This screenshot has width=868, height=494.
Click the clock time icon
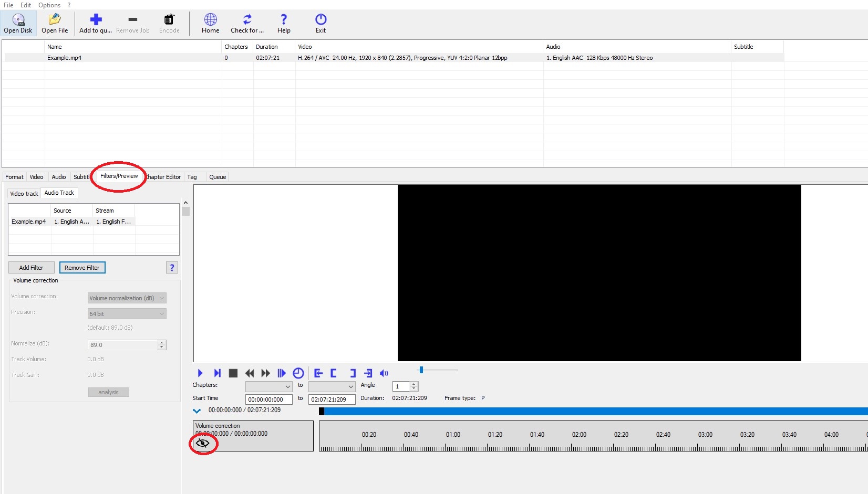point(298,373)
